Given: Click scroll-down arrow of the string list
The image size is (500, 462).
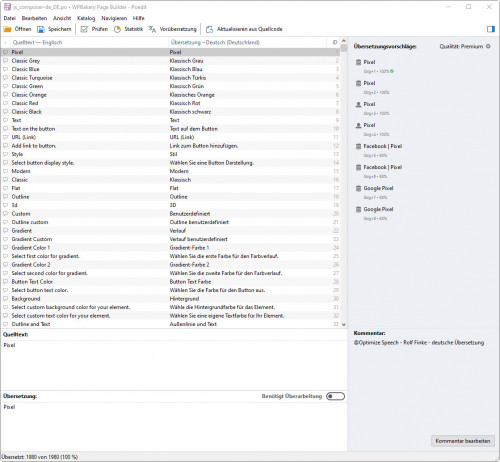Looking at the screenshot, I should (x=344, y=325).
